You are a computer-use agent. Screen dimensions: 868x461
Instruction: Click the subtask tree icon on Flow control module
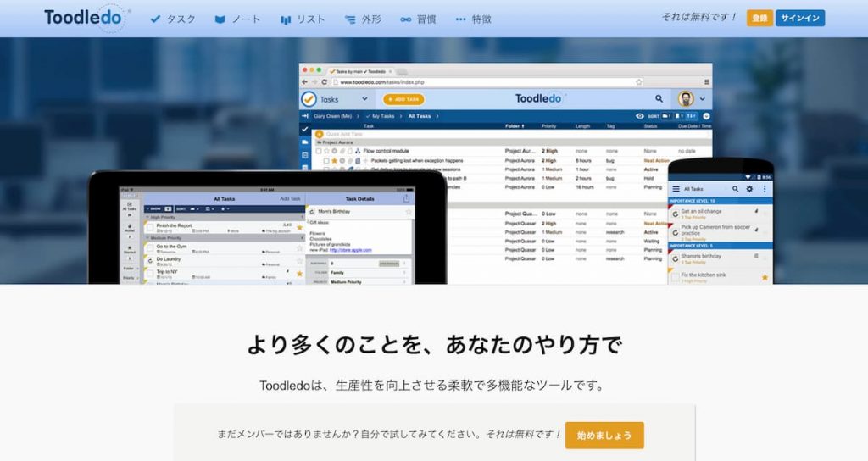tap(358, 151)
